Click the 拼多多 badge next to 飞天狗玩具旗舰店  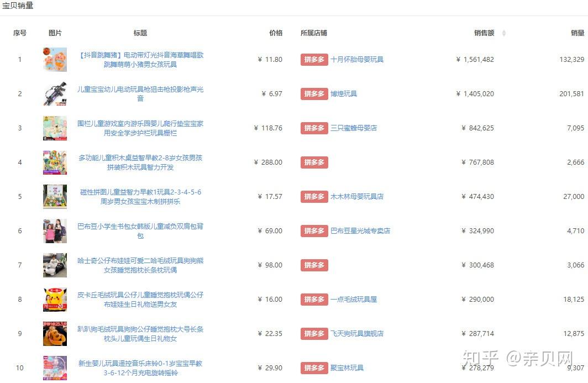(x=314, y=333)
